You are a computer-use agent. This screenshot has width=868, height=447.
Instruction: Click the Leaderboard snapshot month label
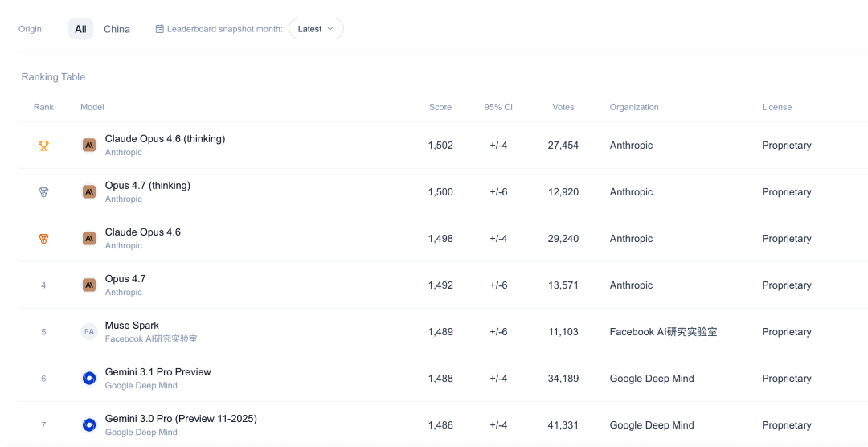(225, 29)
